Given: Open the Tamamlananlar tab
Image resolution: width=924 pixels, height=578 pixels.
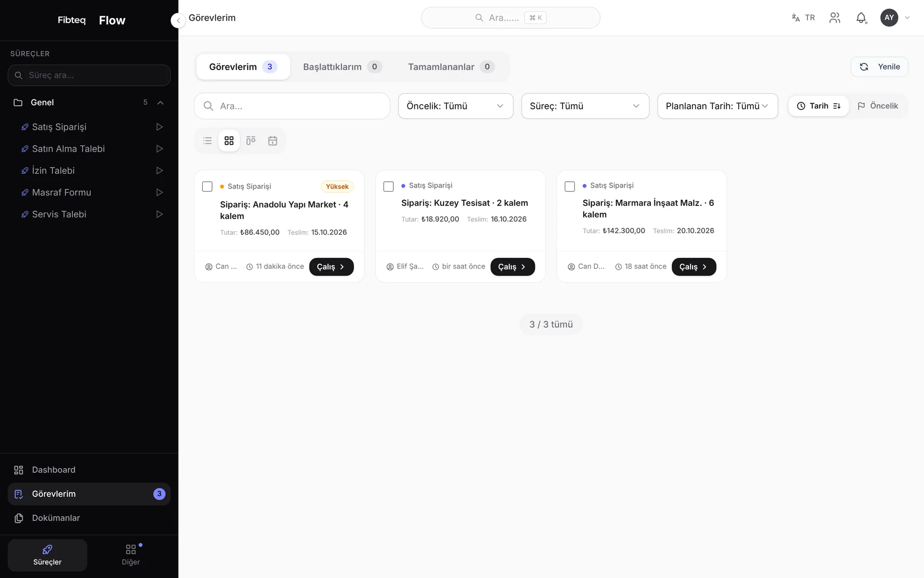Looking at the screenshot, I should coord(451,67).
